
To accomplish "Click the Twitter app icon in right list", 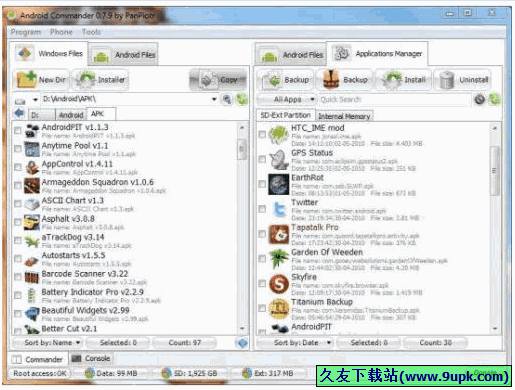I will 279,209.
